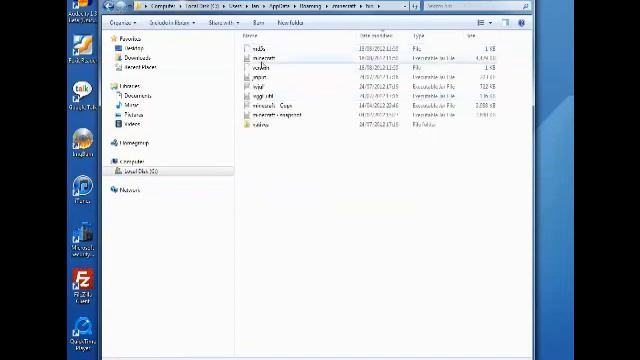
Task: Click Roaming in the address breadcrumb
Action: point(310,6)
